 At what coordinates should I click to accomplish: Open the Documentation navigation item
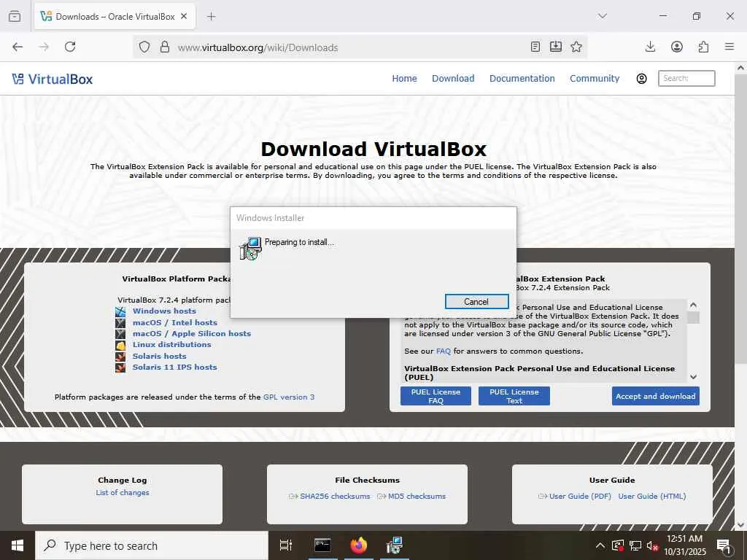click(x=522, y=79)
